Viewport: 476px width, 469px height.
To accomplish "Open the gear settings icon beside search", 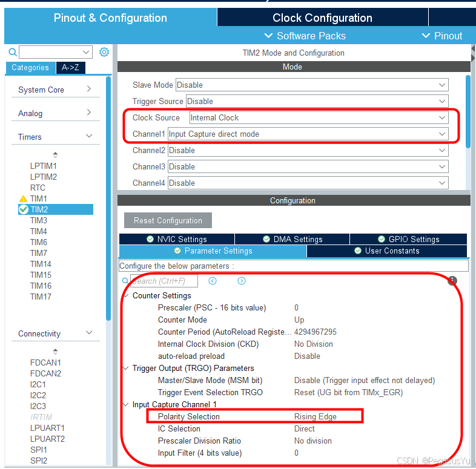I will pyautogui.click(x=104, y=52).
